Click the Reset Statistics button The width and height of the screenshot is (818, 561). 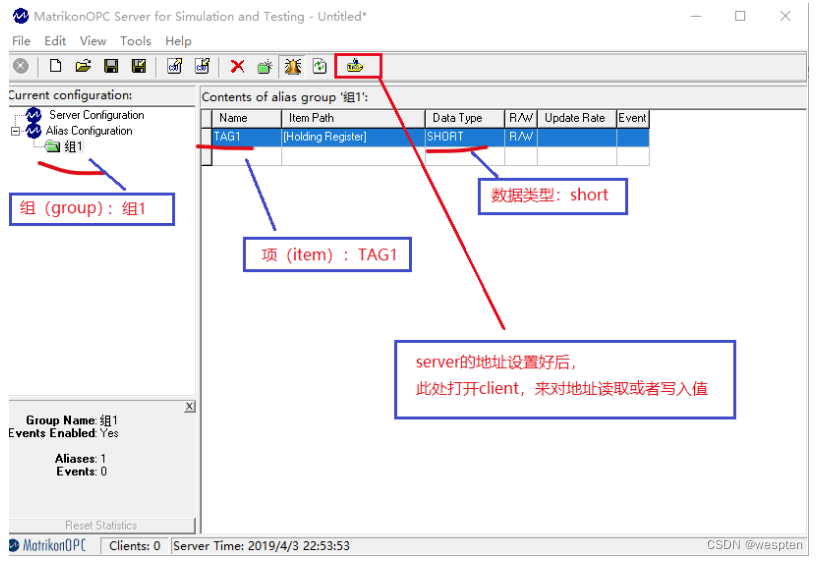(102, 526)
